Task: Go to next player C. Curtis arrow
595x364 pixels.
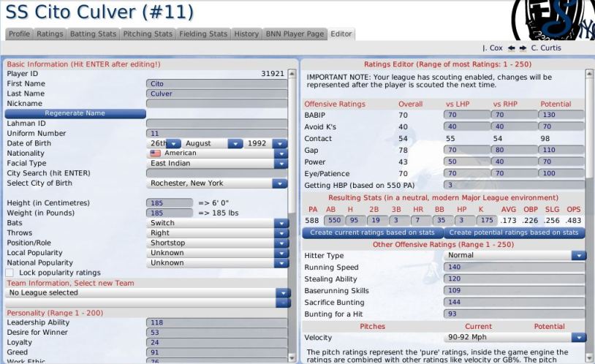Action: point(523,48)
